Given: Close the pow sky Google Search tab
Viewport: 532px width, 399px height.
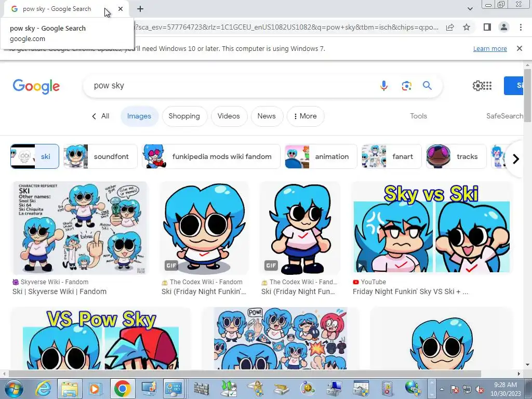Looking at the screenshot, I should pos(121,9).
